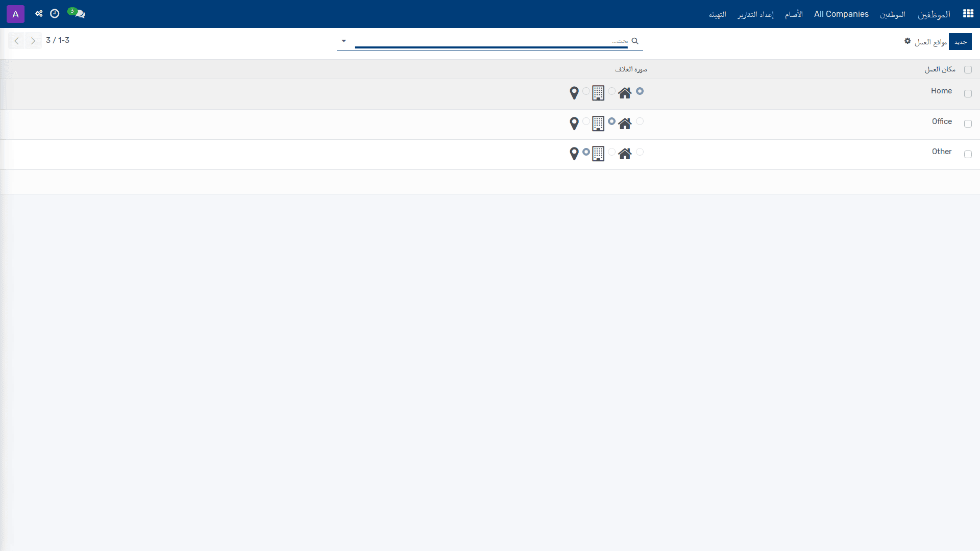This screenshot has width=980, height=551.
Task: Open the discuss conversations icon
Action: 77,13
